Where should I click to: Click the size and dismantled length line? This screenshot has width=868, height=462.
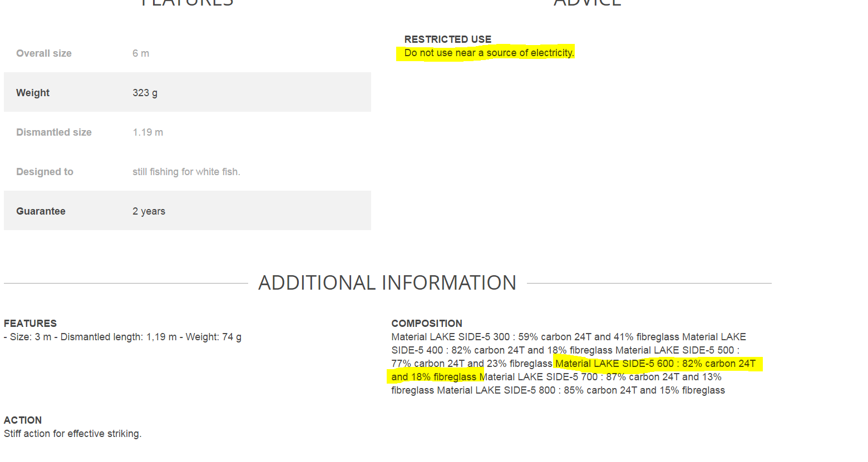point(122,337)
